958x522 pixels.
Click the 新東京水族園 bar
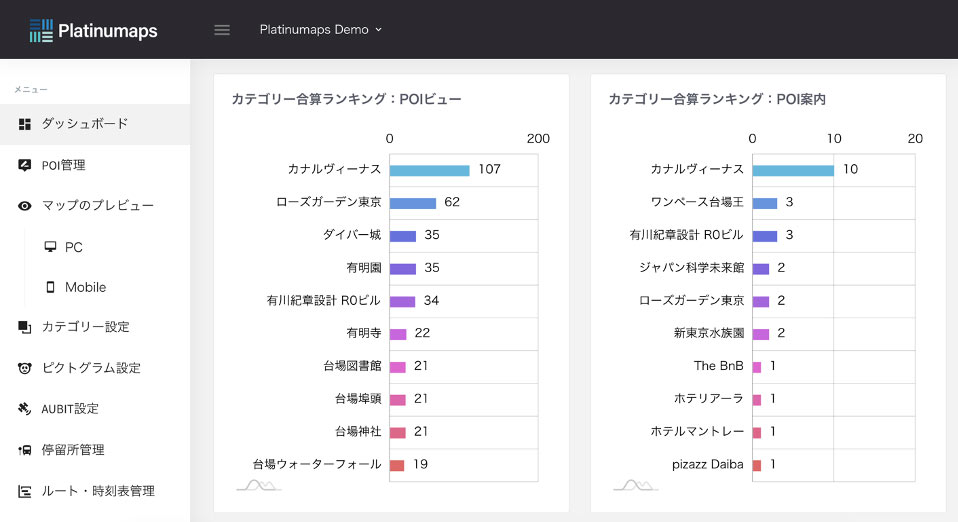point(761,334)
